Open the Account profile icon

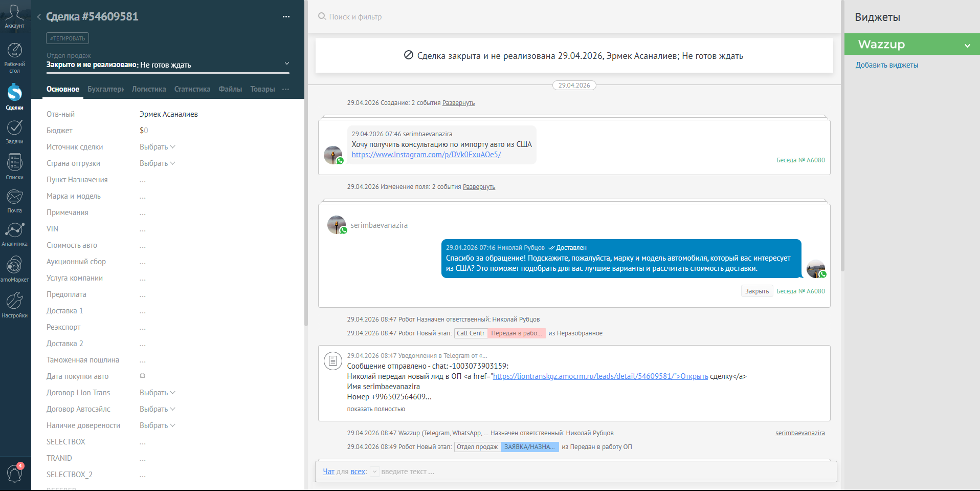(14, 16)
